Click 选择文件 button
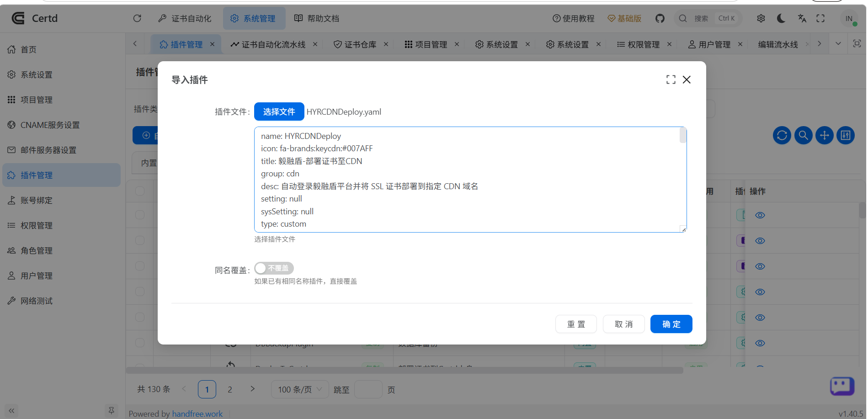This screenshot has height=419, width=868. tap(279, 111)
